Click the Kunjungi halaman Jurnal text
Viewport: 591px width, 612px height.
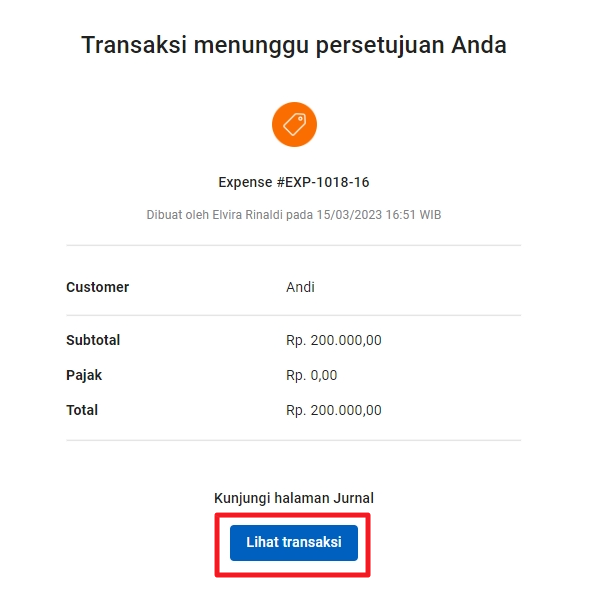(294, 498)
